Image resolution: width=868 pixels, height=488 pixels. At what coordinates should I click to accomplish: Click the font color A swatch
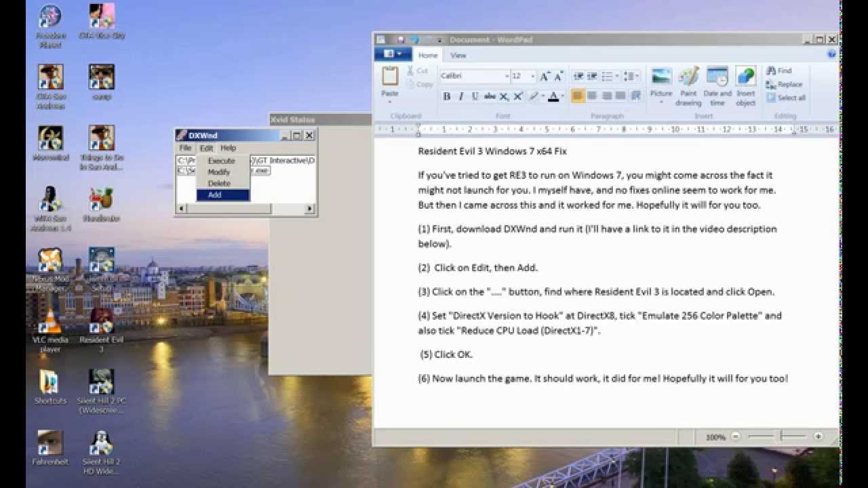tap(553, 96)
